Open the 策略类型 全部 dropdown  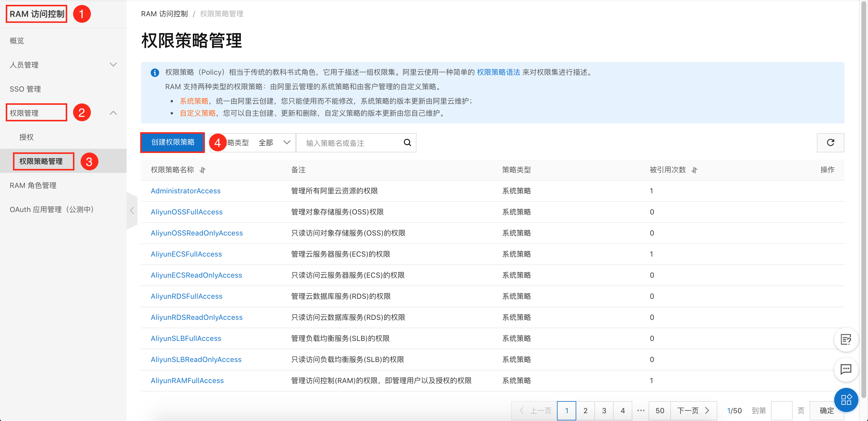(x=253, y=142)
